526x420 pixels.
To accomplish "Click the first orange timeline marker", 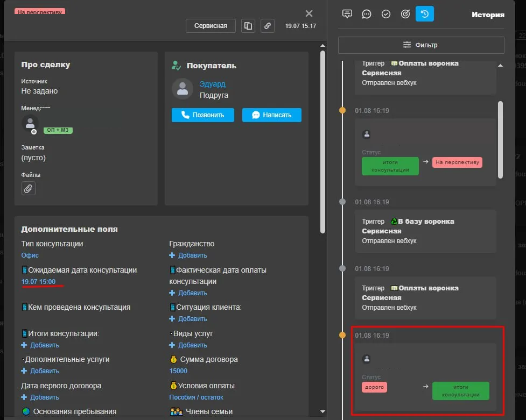I will point(342,110).
